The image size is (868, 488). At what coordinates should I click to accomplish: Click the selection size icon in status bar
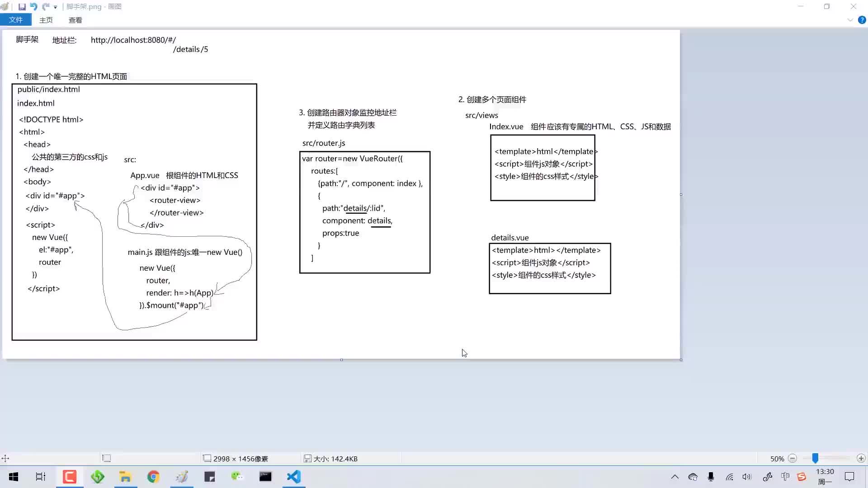point(107,459)
